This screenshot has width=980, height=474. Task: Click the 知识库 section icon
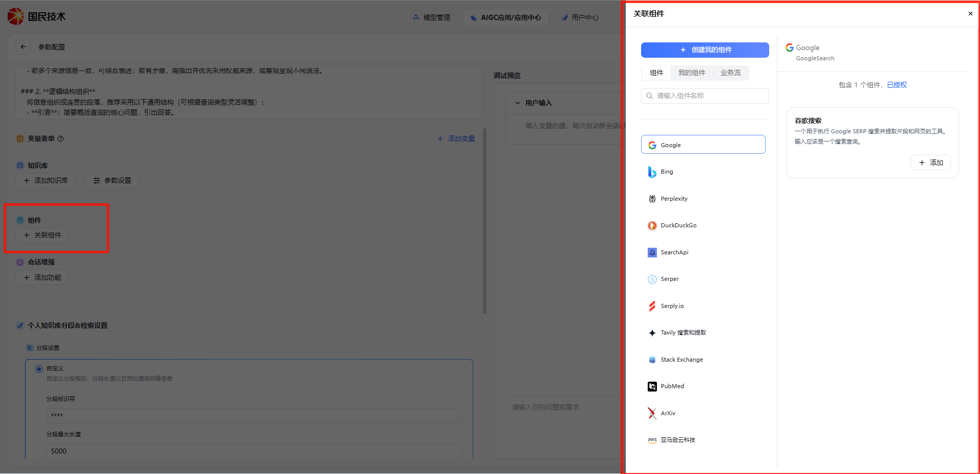(x=20, y=165)
